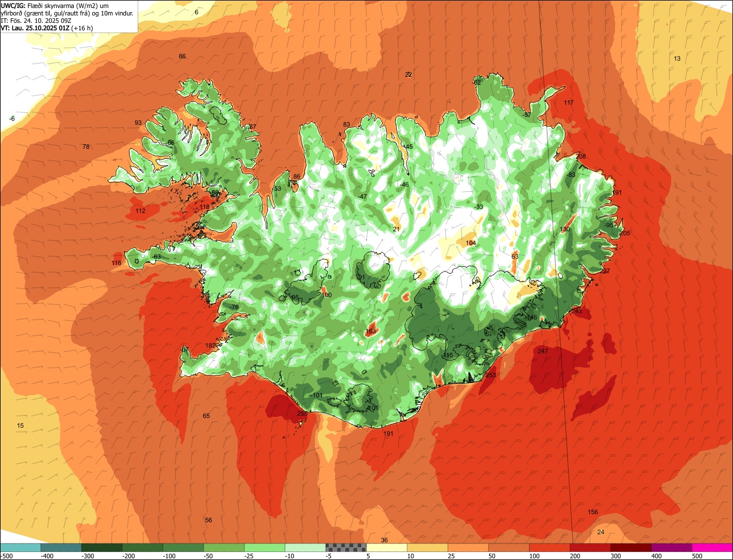The width and height of the screenshot is (733, 560).
Task: Click the legend swatch between -200 and -100
Action: coord(143,547)
